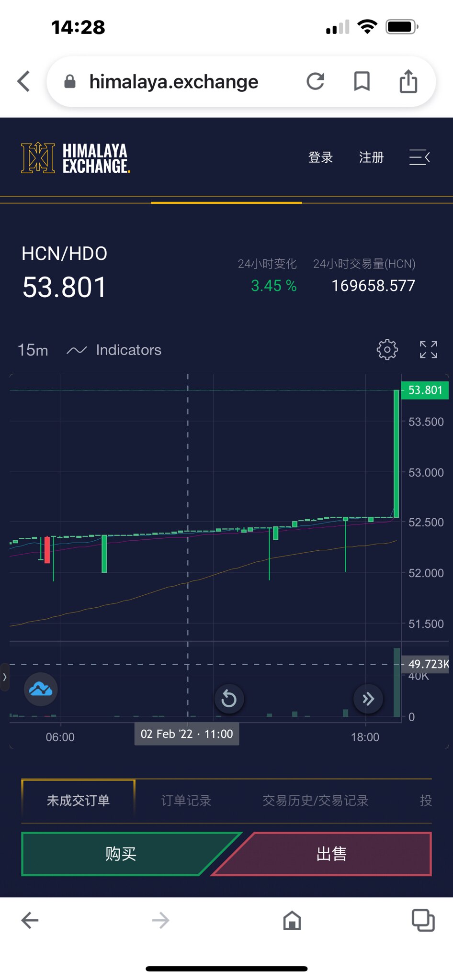Click the 53.801 current price label
Screen dimensions: 453x980
point(425,390)
